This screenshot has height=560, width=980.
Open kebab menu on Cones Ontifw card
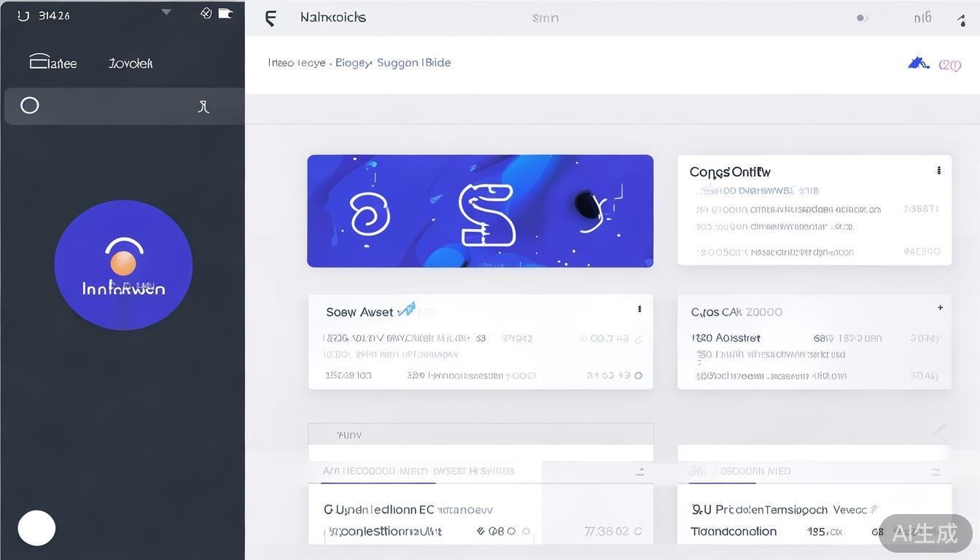pos(938,171)
